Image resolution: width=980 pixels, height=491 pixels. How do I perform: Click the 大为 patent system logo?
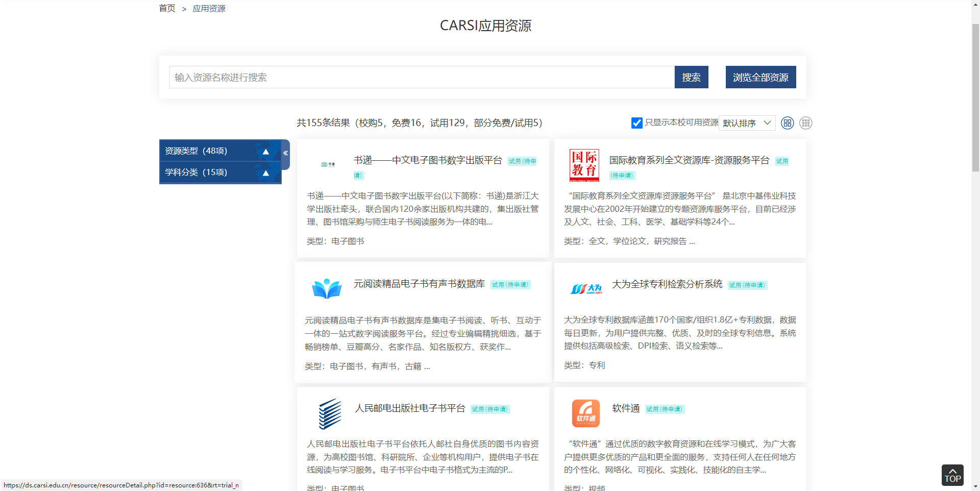585,289
